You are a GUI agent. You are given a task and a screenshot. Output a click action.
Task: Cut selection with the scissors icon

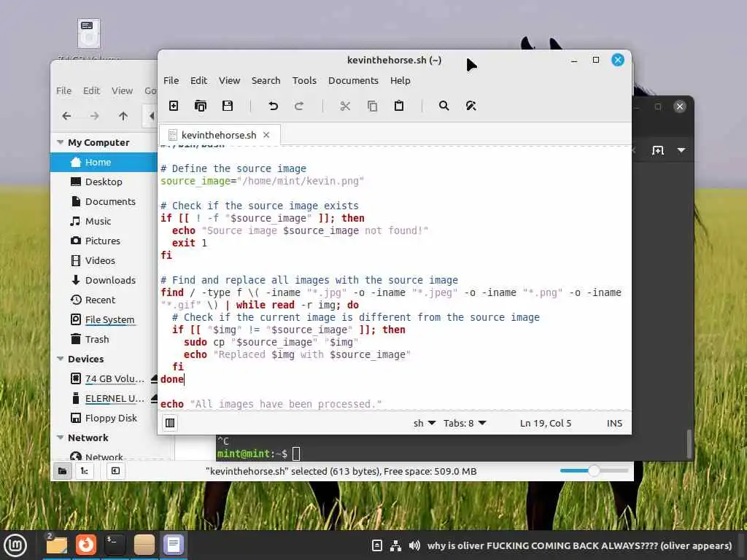coord(345,106)
